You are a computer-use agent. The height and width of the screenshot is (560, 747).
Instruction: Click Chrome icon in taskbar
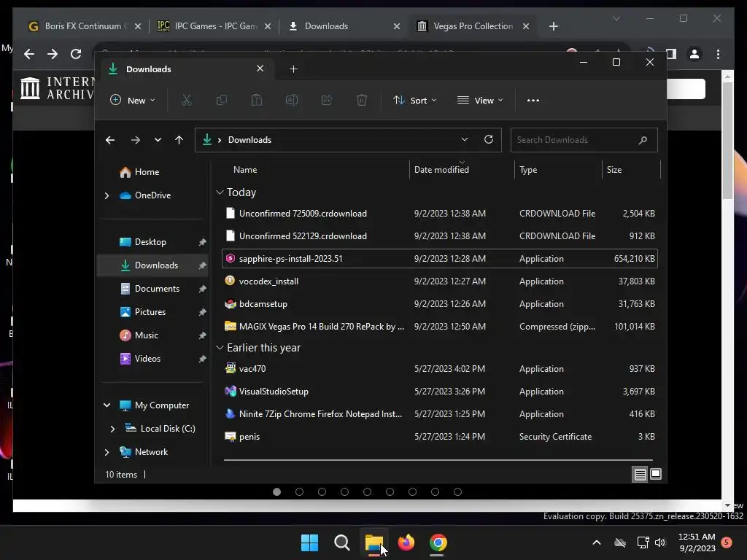pyautogui.click(x=438, y=542)
